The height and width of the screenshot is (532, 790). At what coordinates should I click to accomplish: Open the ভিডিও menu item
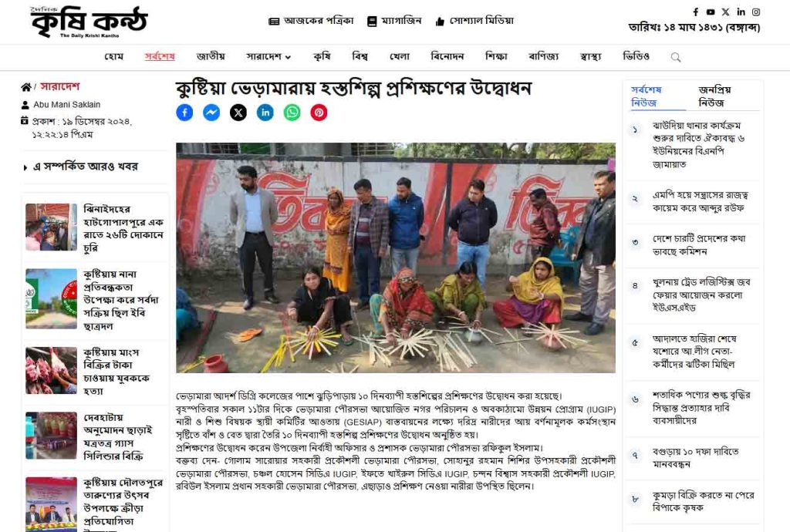coord(636,56)
